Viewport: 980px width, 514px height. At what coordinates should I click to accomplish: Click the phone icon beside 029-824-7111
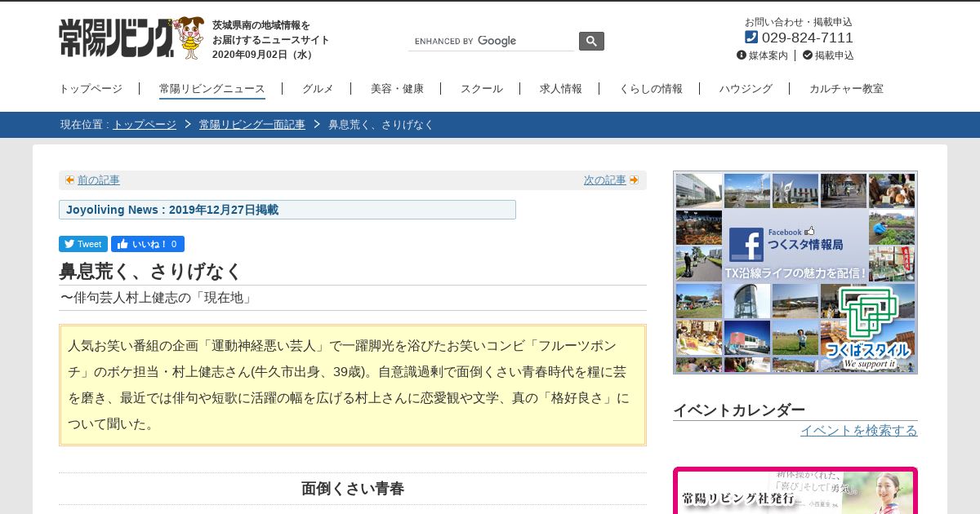tap(751, 37)
